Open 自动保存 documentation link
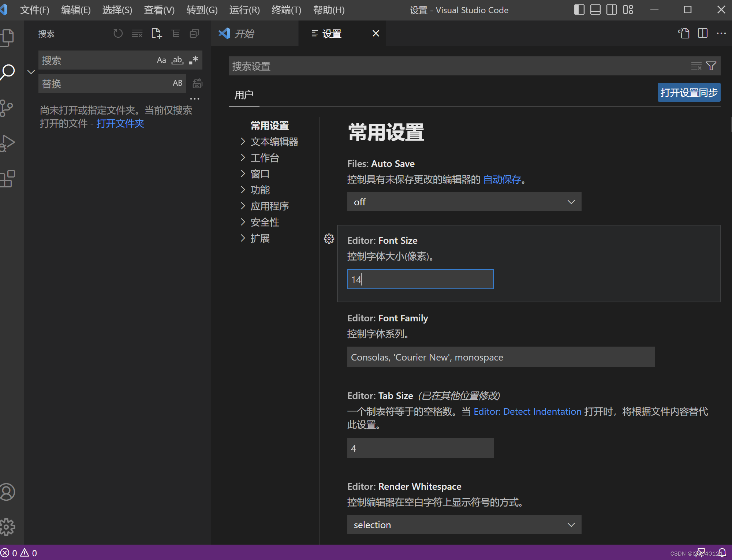 tap(502, 179)
